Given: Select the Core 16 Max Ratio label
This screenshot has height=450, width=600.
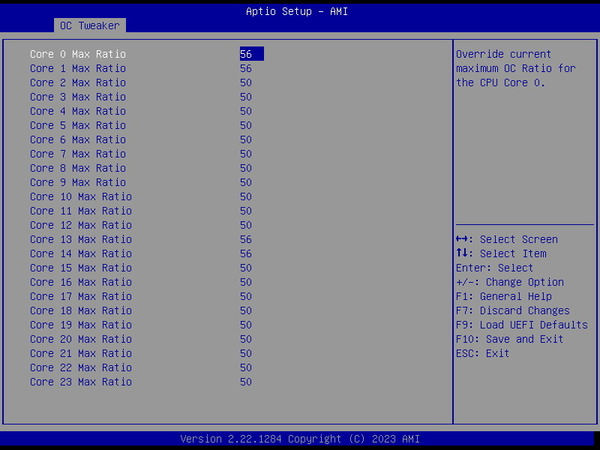Looking at the screenshot, I should 81,282.
